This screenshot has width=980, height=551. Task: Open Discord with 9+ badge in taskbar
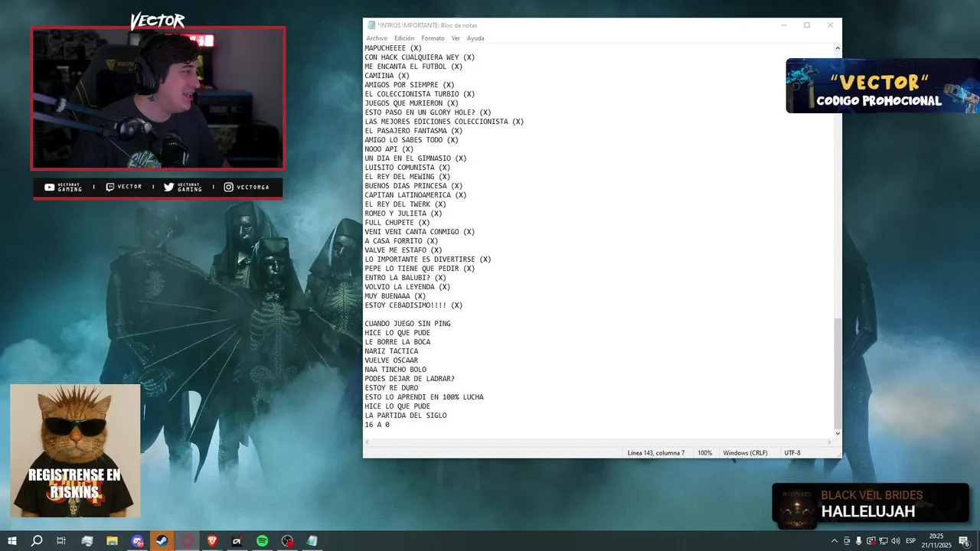pyautogui.click(x=137, y=541)
